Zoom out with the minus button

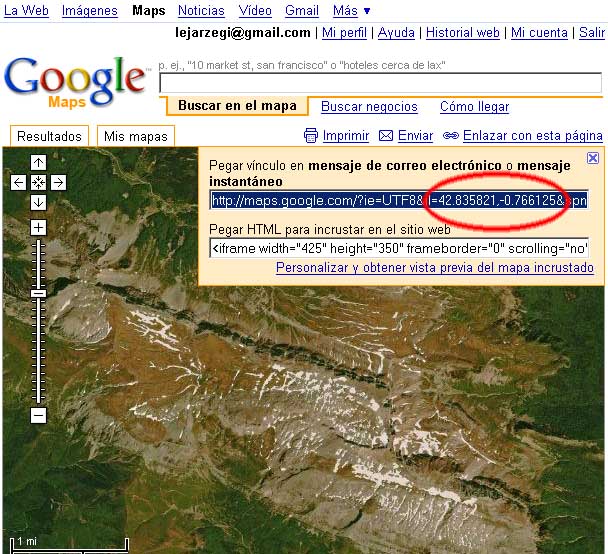click(38, 415)
